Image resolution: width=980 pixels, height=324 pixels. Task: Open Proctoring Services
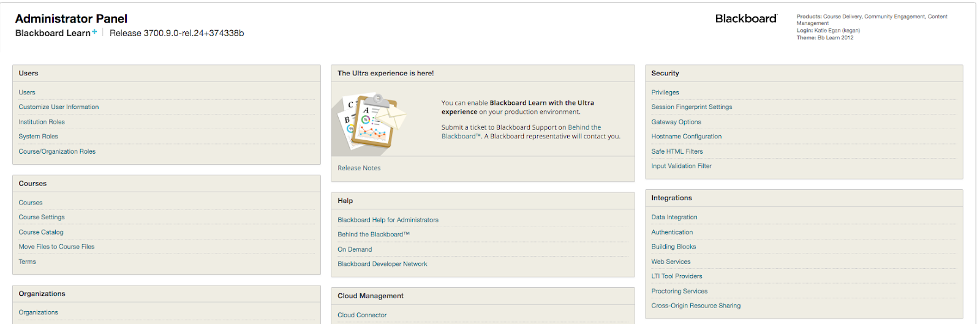[679, 291]
